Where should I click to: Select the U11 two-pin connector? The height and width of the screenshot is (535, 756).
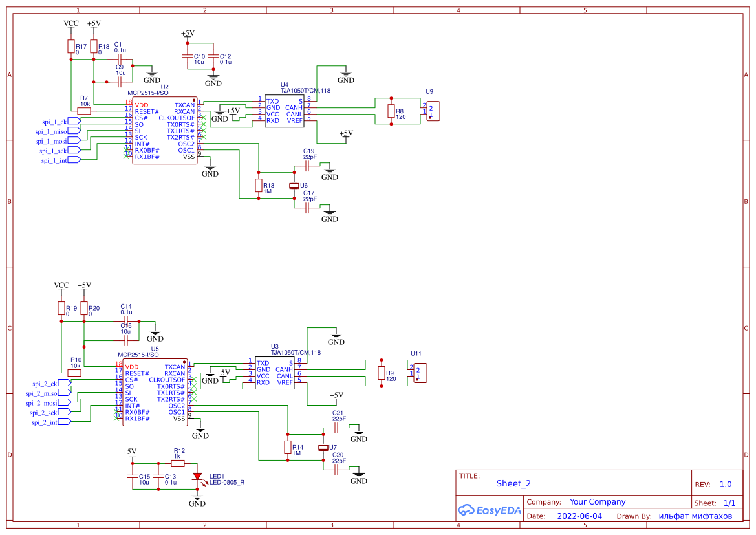420,373
